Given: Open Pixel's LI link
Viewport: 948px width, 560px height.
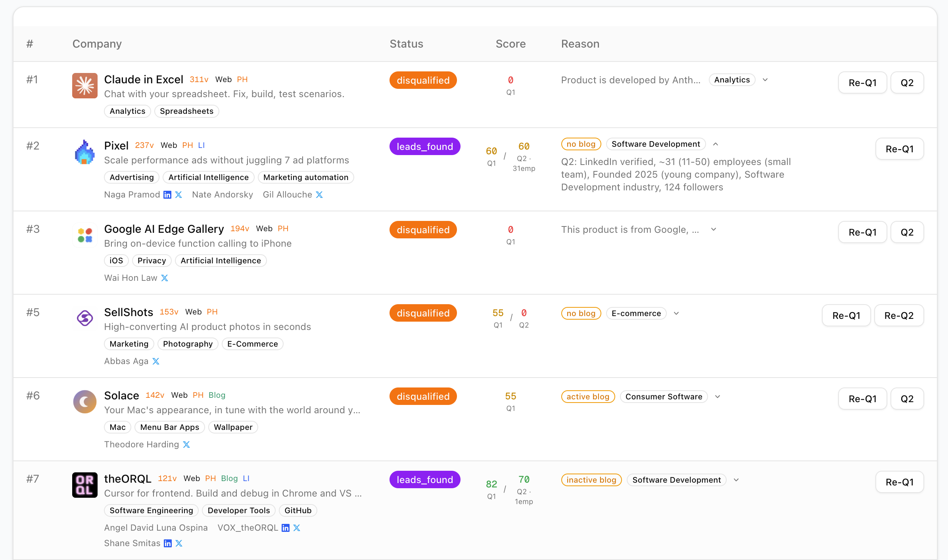Looking at the screenshot, I should [x=201, y=145].
